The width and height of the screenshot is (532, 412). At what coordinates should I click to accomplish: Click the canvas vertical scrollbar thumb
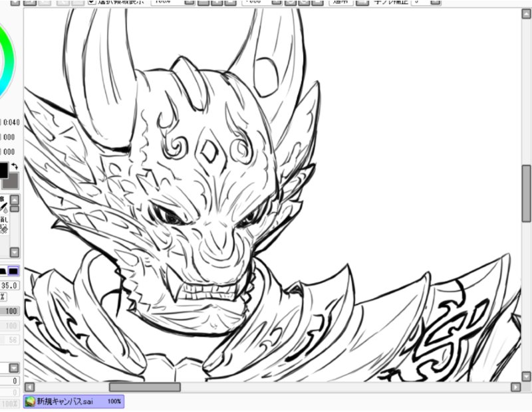[x=526, y=193]
